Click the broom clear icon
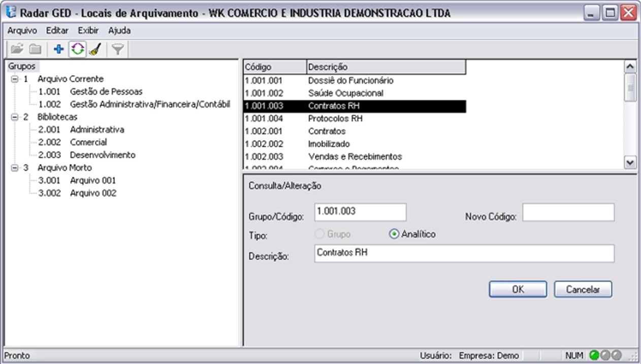Screen dimensions: 641x364 tap(95, 49)
